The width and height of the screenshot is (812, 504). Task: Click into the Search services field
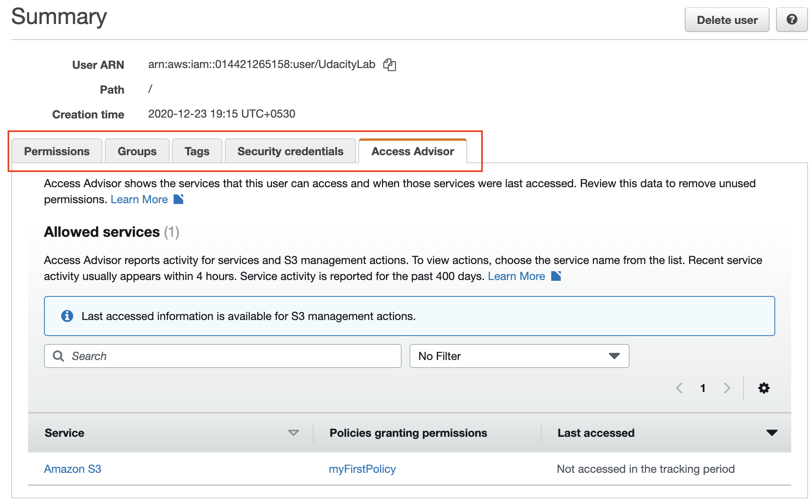point(223,356)
